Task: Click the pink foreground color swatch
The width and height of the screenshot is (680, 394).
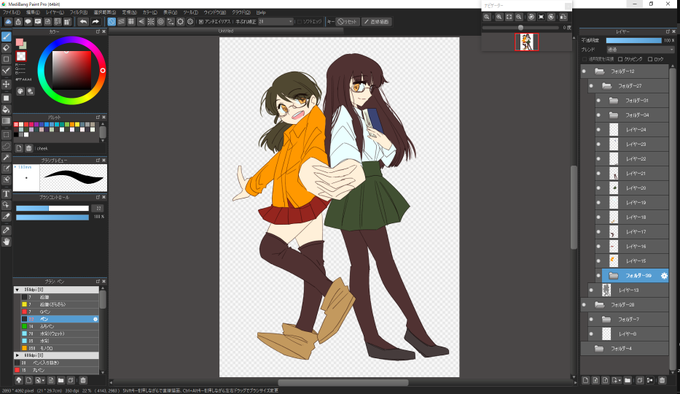Action: tap(19, 42)
